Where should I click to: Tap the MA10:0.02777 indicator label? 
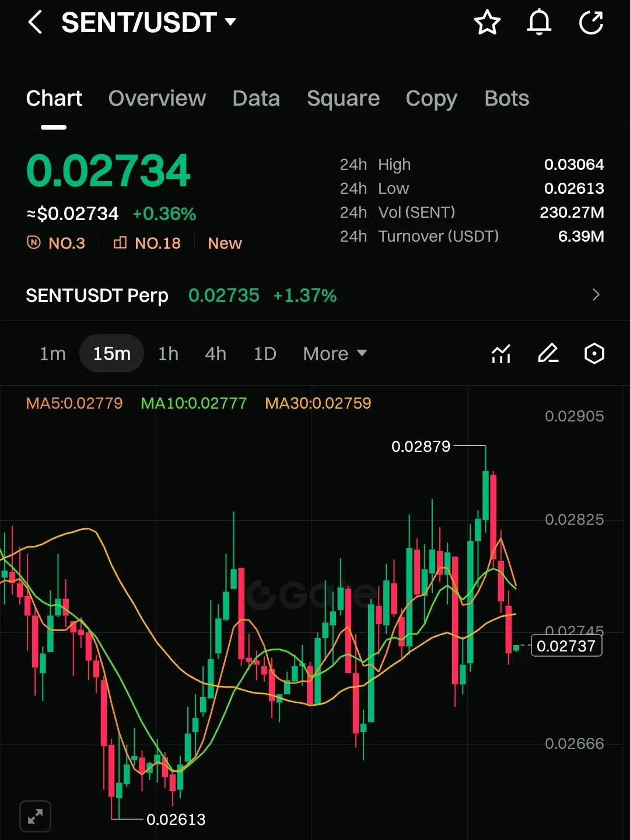click(x=194, y=403)
